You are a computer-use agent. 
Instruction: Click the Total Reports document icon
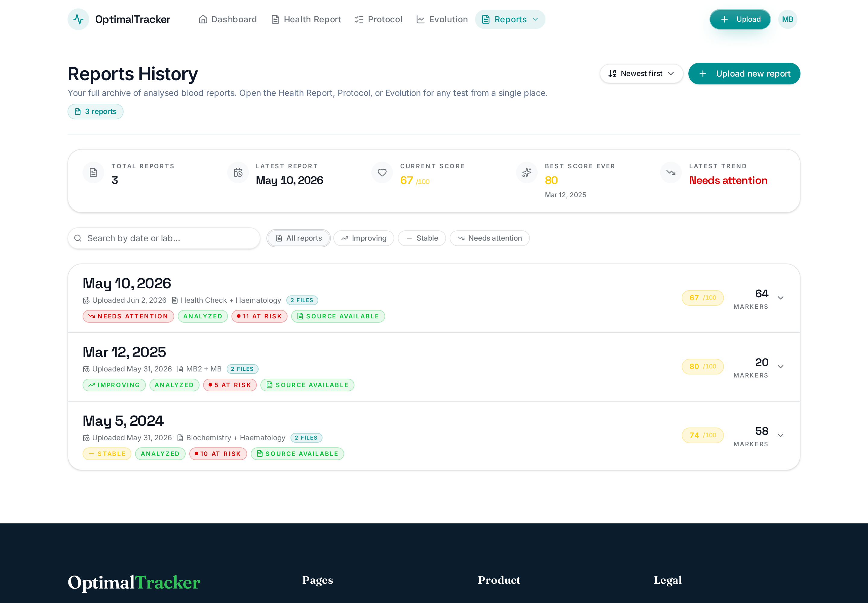93,173
